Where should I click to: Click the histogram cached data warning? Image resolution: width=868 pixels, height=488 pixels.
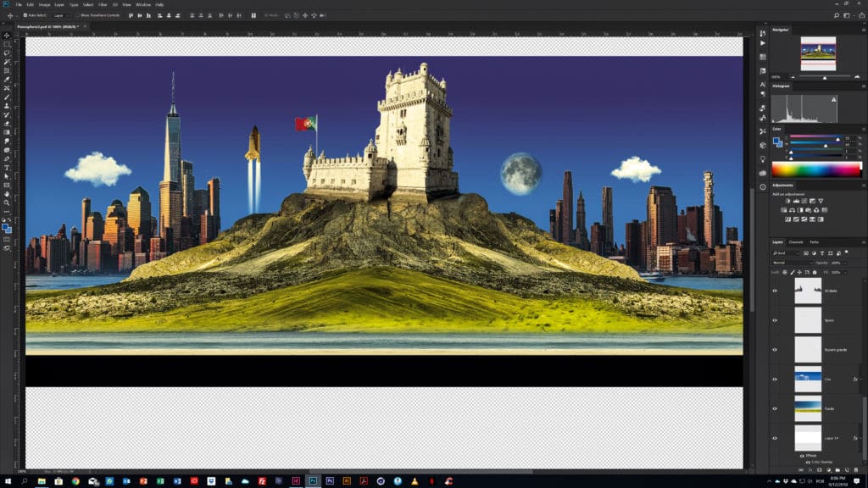coord(834,99)
